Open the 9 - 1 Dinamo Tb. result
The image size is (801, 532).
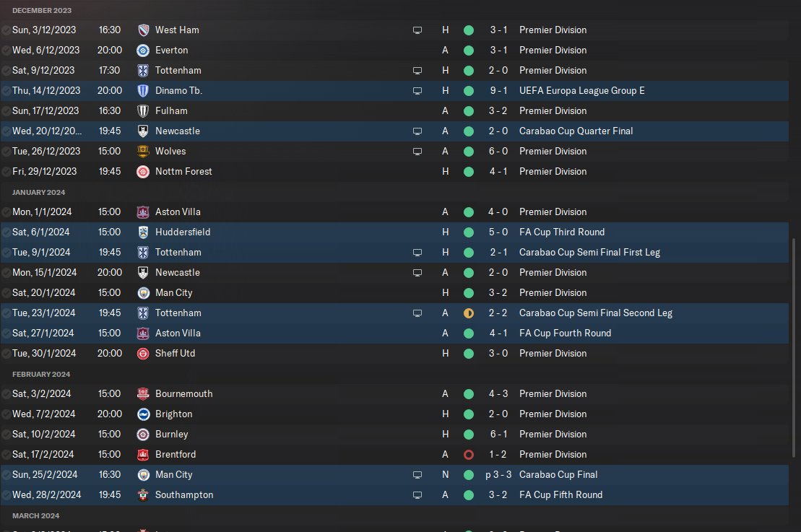point(498,91)
